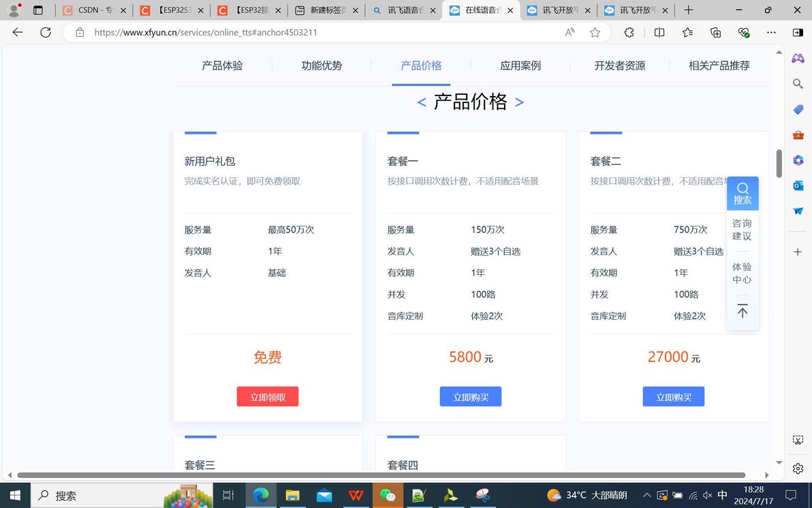This screenshot has height=508, width=812.
Task: Click the red 立即领取 button
Action: tap(268, 397)
